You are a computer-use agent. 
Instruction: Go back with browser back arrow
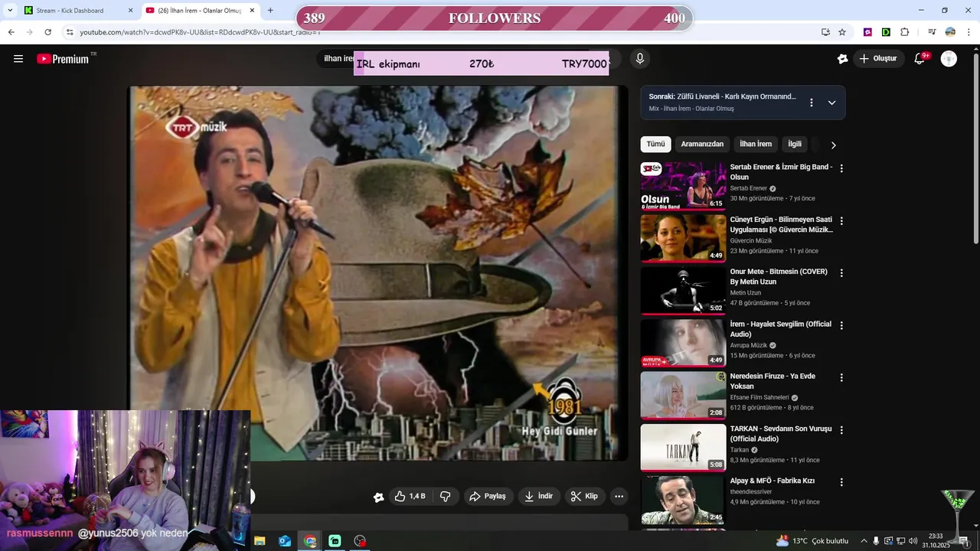pos(11,32)
